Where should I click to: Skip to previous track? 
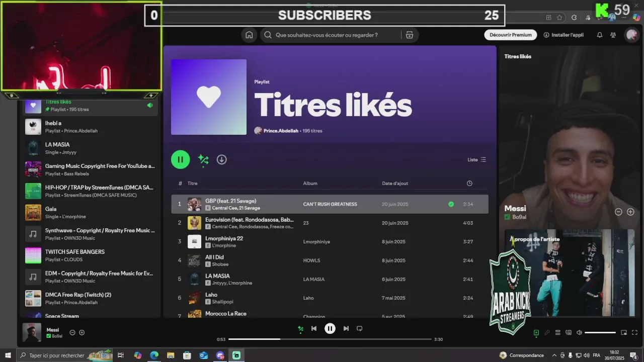click(x=314, y=328)
